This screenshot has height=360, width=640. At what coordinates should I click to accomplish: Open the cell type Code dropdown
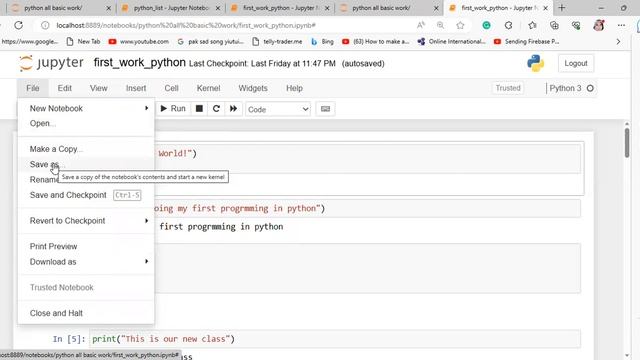coord(278,109)
